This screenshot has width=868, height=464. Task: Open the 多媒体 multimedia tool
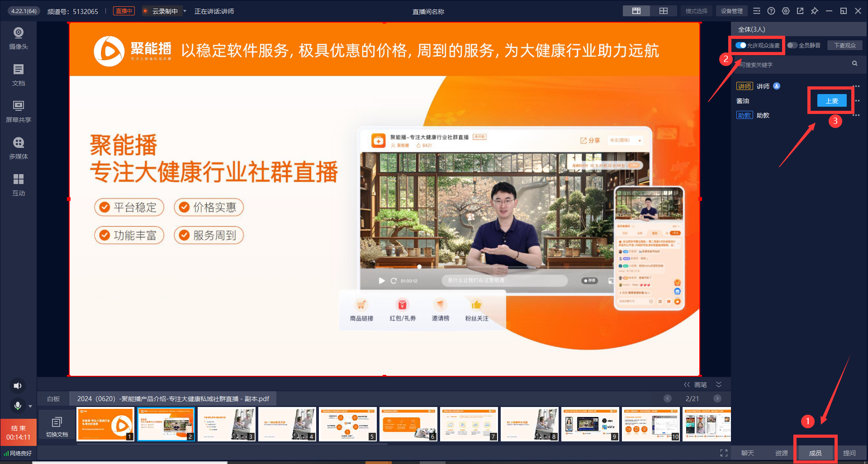(19, 148)
